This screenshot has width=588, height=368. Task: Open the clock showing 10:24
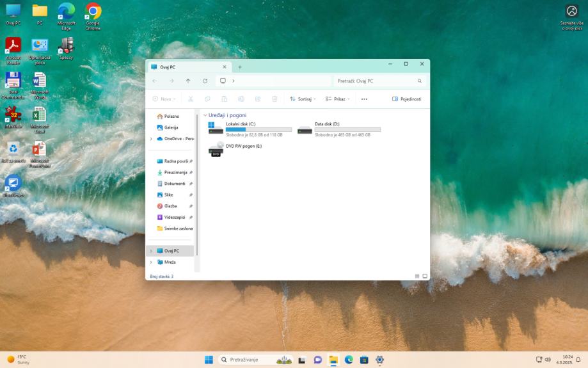pos(564,360)
